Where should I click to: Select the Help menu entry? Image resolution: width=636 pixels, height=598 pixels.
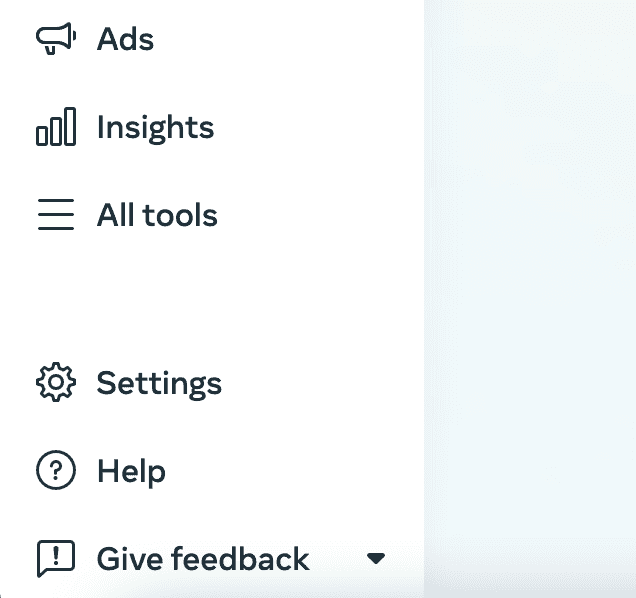click(x=131, y=471)
